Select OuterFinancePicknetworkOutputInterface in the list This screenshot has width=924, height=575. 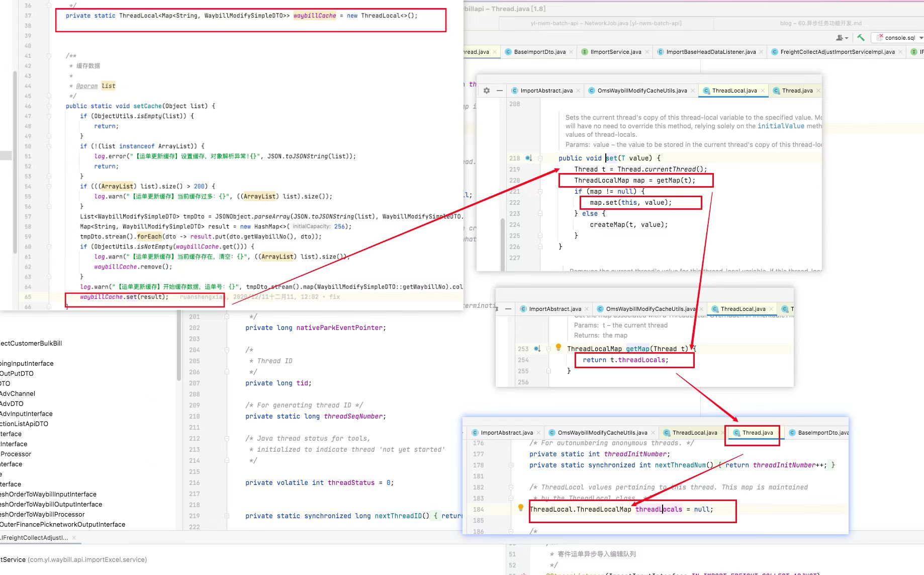click(62, 524)
